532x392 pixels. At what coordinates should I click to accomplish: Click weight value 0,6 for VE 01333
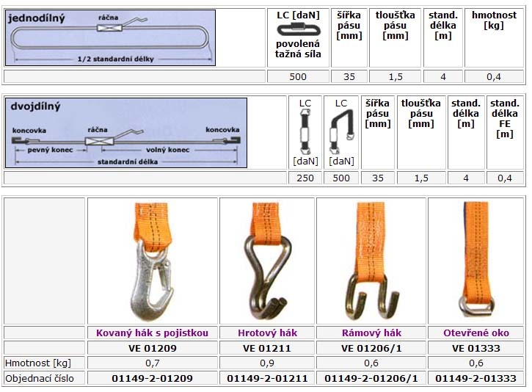point(476,363)
